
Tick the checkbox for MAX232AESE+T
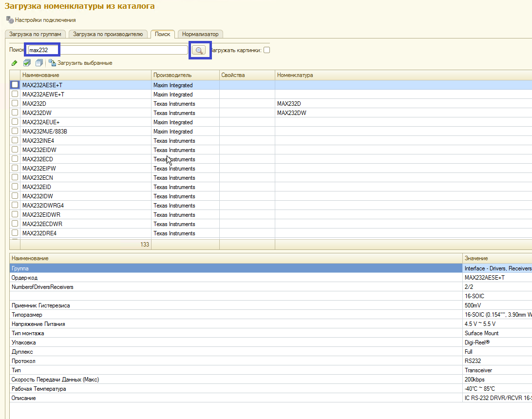coord(15,85)
